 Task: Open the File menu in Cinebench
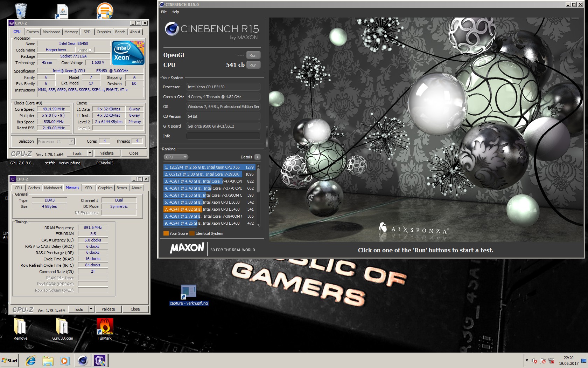click(164, 12)
